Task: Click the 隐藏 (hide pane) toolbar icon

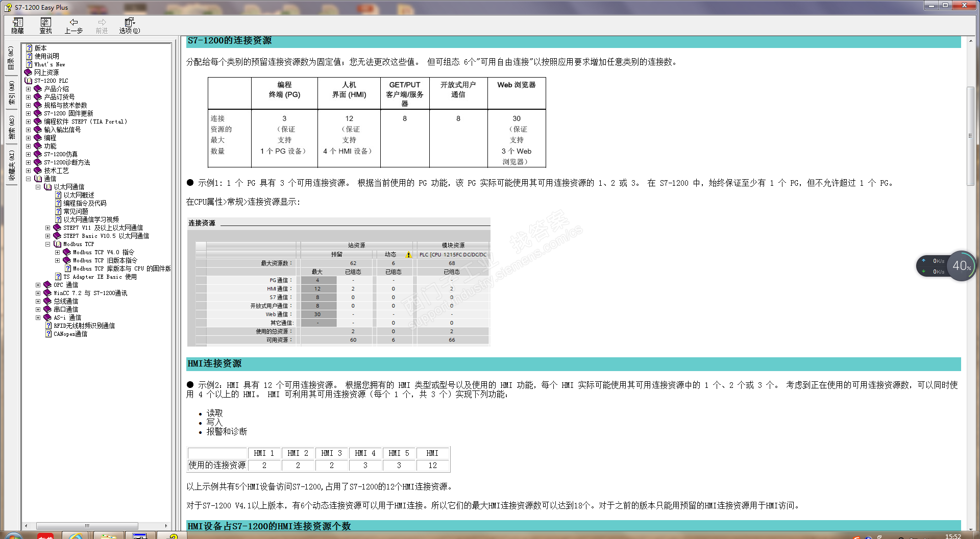Action: tap(18, 26)
